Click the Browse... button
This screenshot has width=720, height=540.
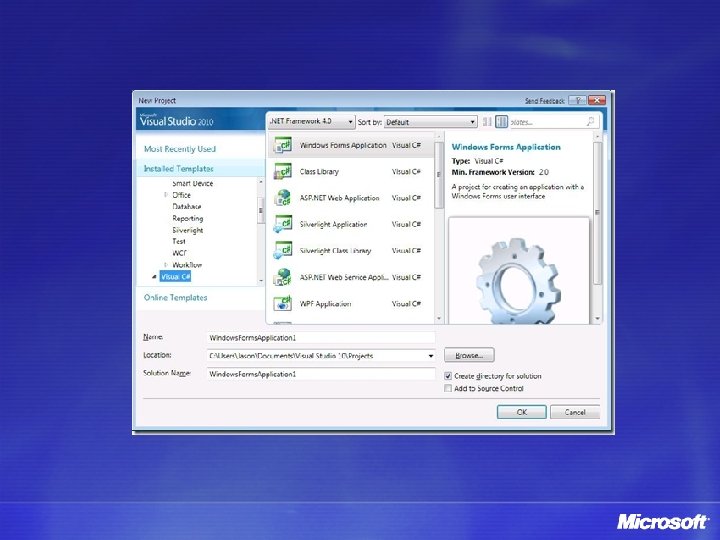click(469, 355)
